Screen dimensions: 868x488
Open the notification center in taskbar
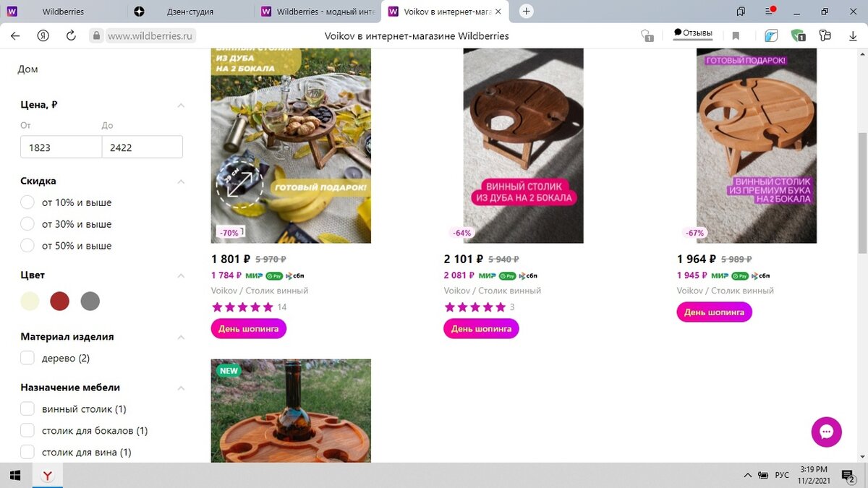pos(848,475)
